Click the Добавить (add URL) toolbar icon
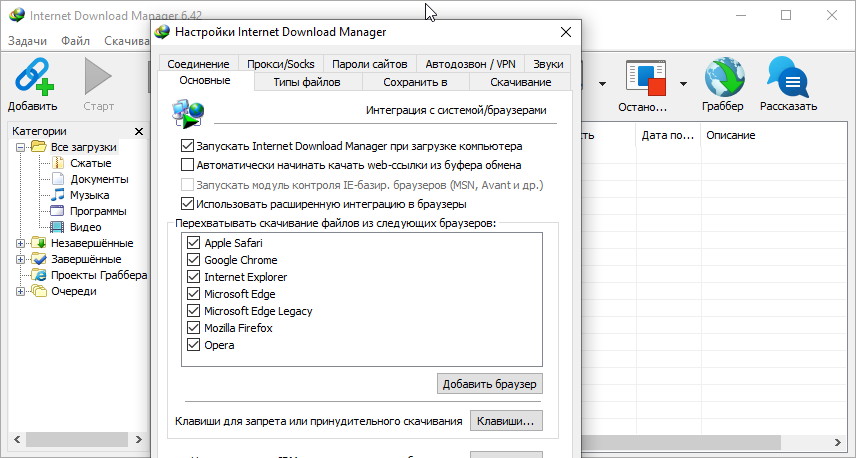This screenshot has height=458, width=856. point(34,77)
